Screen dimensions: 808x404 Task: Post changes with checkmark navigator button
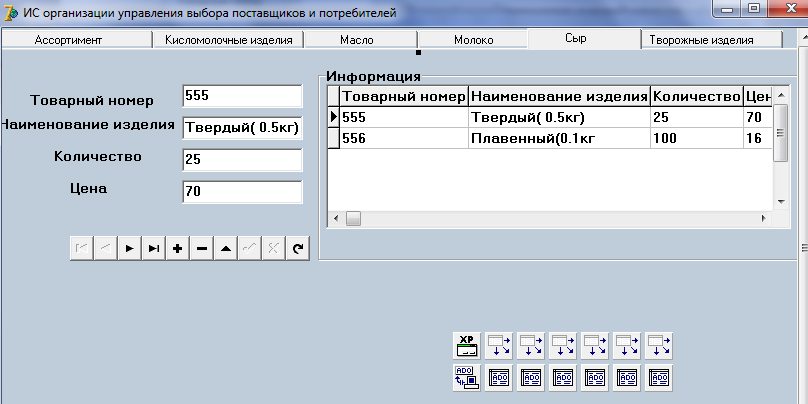(x=250, y=248)
